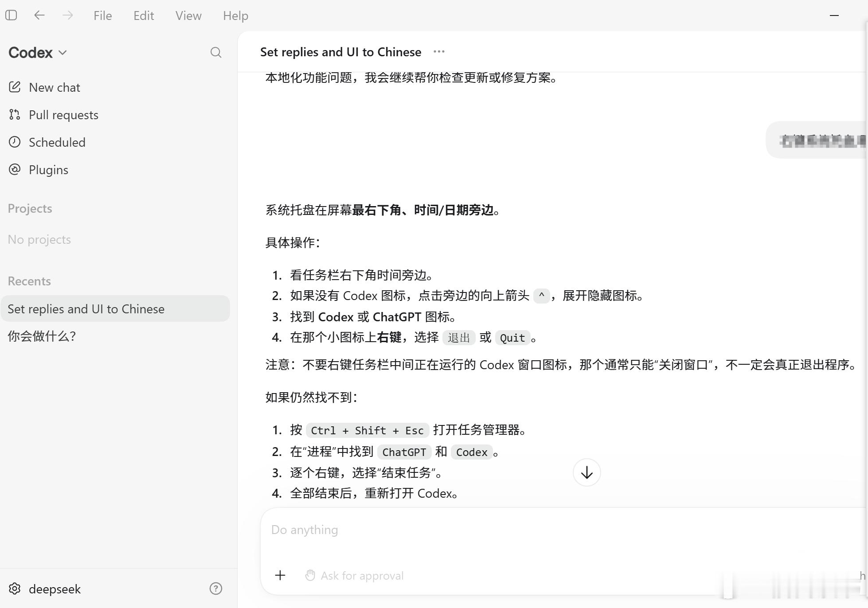The width and height of the screenshot is (868, 608).
Task: Open the Ask for approval selector
Action: pyautogui.click(x=354, y=576)
